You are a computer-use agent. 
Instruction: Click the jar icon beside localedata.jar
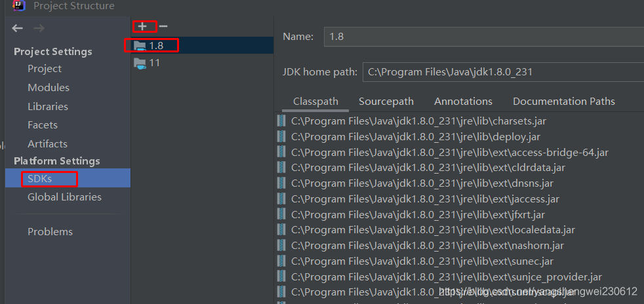click(x=281, y=230)
